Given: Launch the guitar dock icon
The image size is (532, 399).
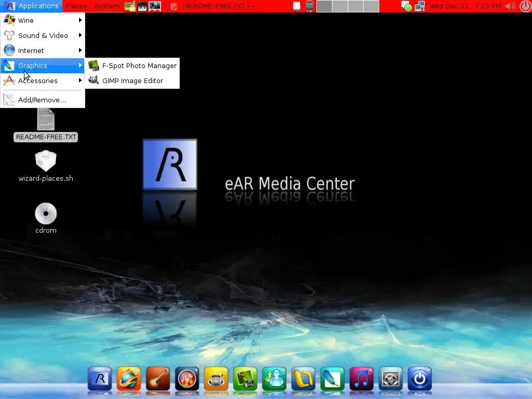Looking at the screenshot, I should click(x=158, y=379).
